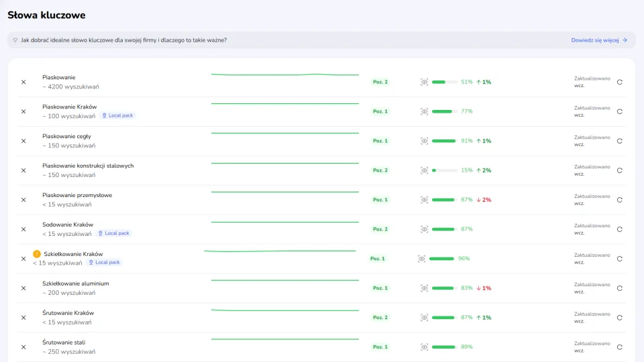This screenshot has width=644, height=362.
Task: Toggle eye icon for Piaskowanie konstrukcji stalowych
Action: coord(424,170)
